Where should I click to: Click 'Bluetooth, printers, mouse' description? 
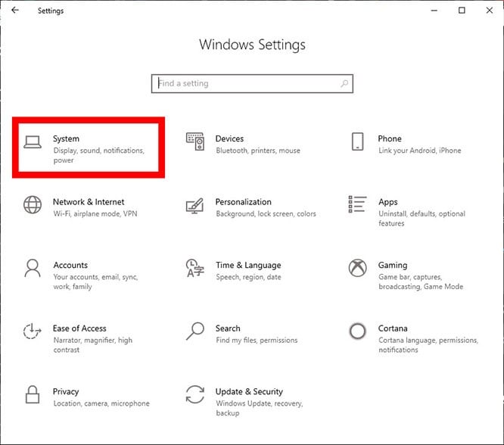(258, 151)
